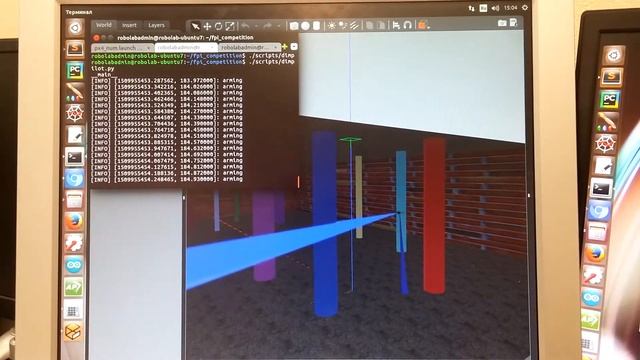
Task: Add a new terminal tab with plus
Action: click(x=285, y=47)
